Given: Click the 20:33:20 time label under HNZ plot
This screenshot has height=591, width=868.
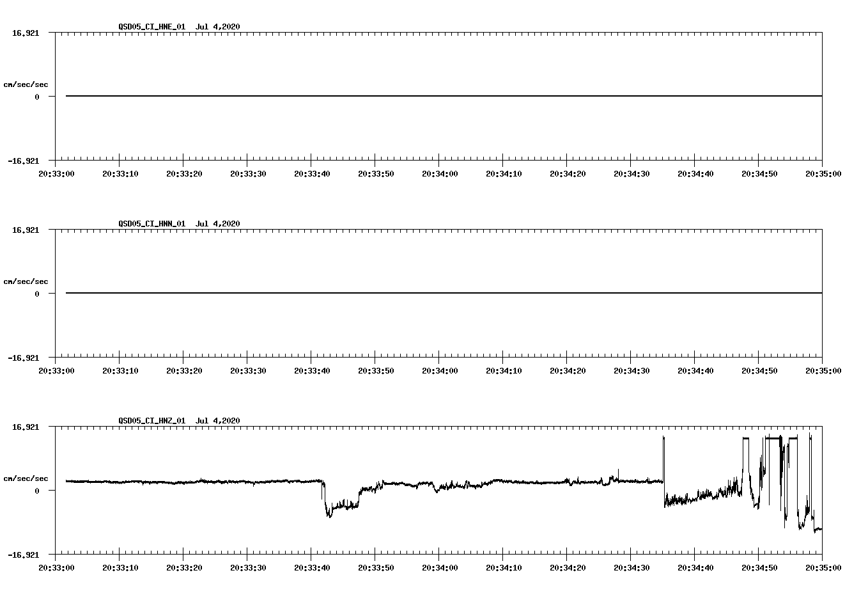Looking at the screenshot, I should point(184,567).
